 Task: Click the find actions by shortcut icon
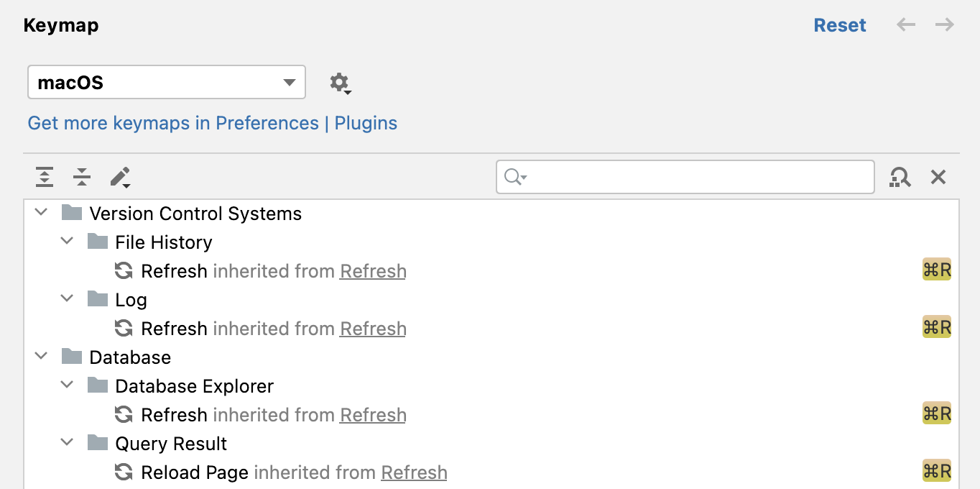(x=900, y=176)
